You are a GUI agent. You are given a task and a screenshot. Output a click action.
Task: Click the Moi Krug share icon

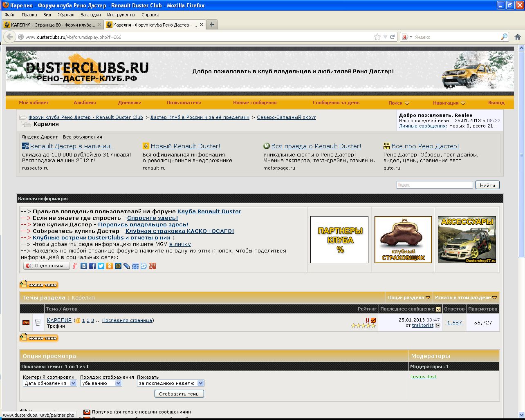(135, 266)
